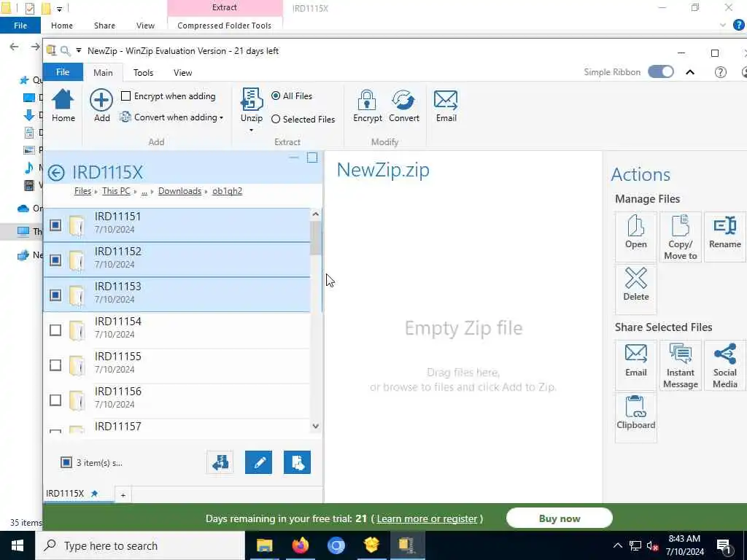The image size is (747, 560).
Task: Click Instant Message share icon
Action: tap(681, 366)
